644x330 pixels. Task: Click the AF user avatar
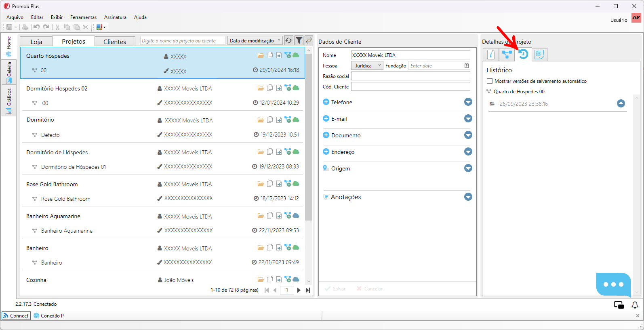point(636,17)
